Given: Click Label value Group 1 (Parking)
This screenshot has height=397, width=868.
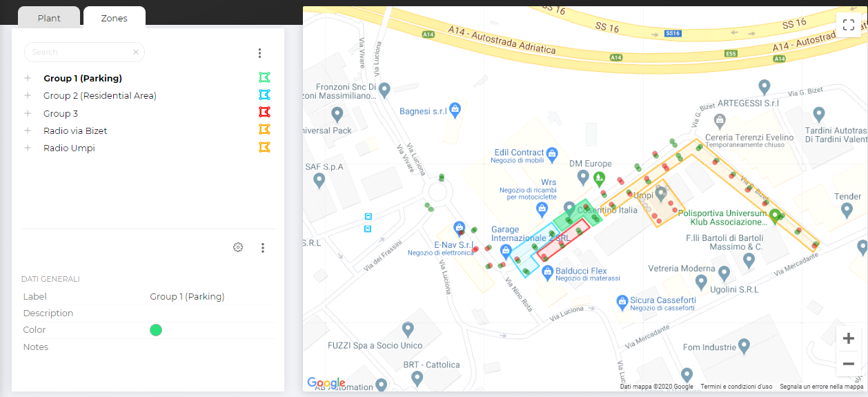Looking at the screenshot, I should point(187,296).
